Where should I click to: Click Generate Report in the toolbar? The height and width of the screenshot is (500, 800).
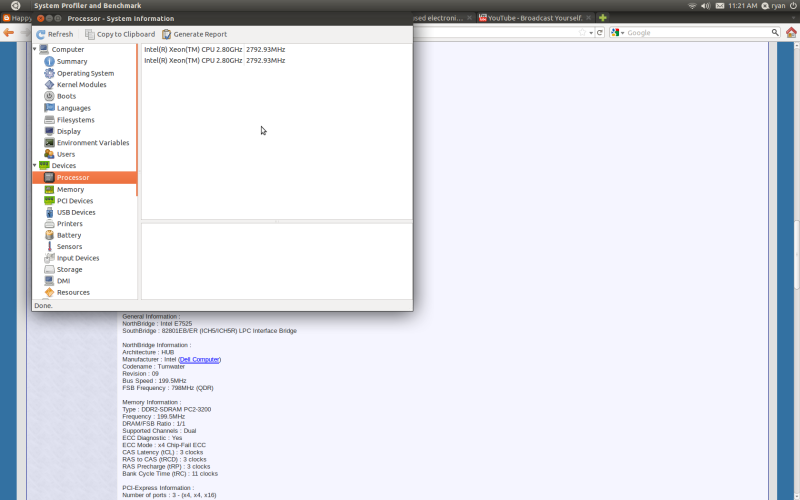194,34
